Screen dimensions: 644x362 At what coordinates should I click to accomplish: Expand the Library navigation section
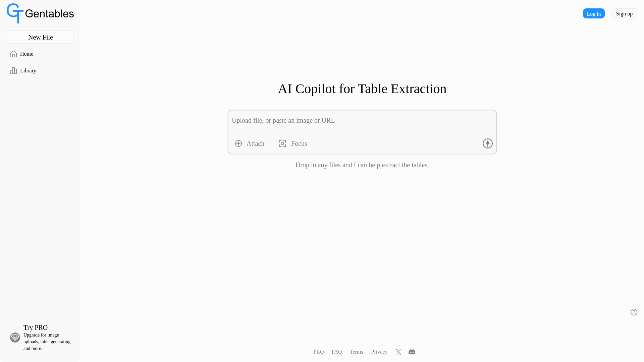(x=28, y=71)
